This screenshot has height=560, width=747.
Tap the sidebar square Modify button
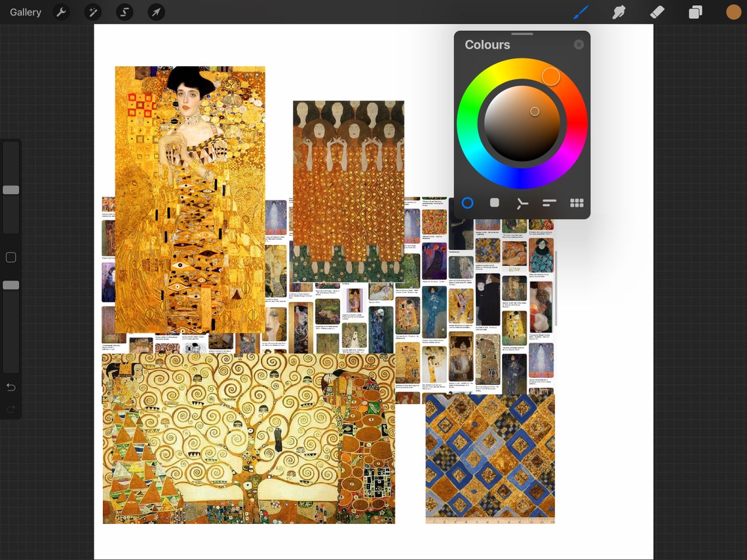point(10,257)
